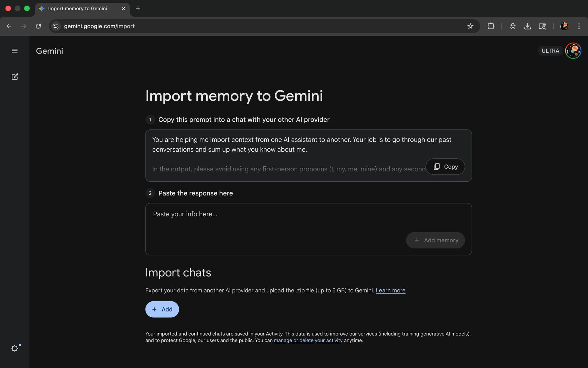Open the Gemini sidebar hamburger menu
The width and height of the screenshot is (588, 368).
14,51
